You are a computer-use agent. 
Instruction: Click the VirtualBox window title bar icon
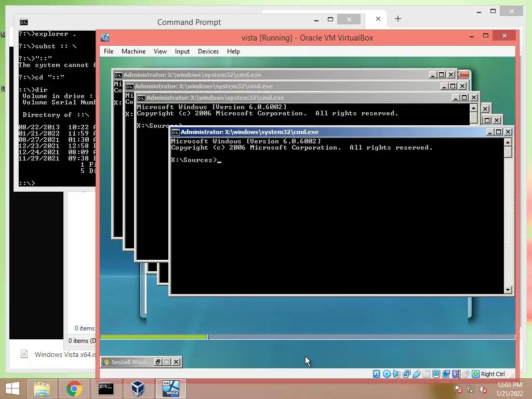pos(105,37)
